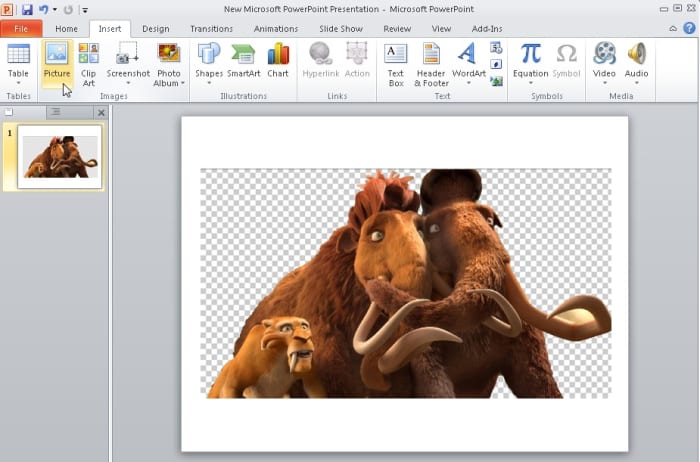Save the presentation from Quick Access Toolbar
Image resolution: width=700 pixels, height=462 pixels.
coord(27,9)
